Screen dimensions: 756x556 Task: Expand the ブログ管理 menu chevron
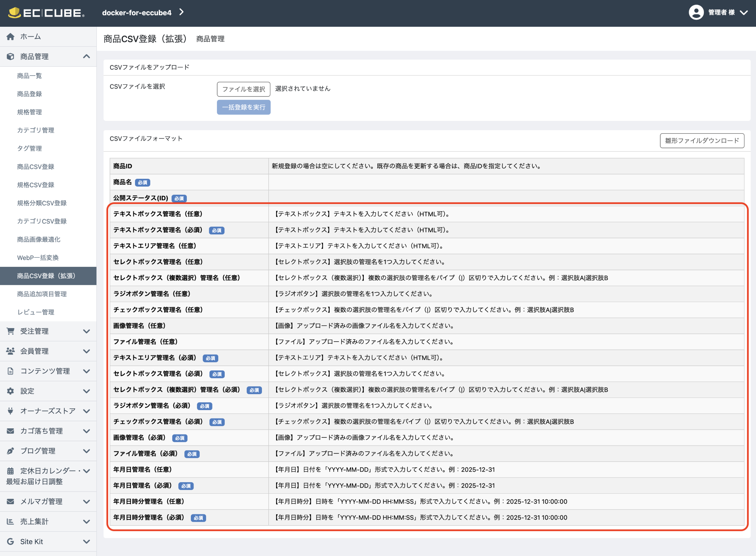[87, 451]
